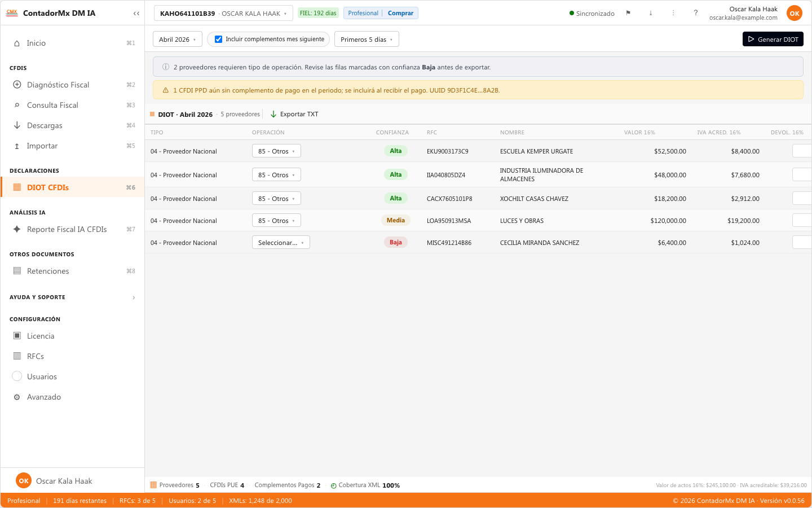Open Seleccionar dropdown for CECILIA MIRANDA SANCHEZ

click(x=281, y=242)
